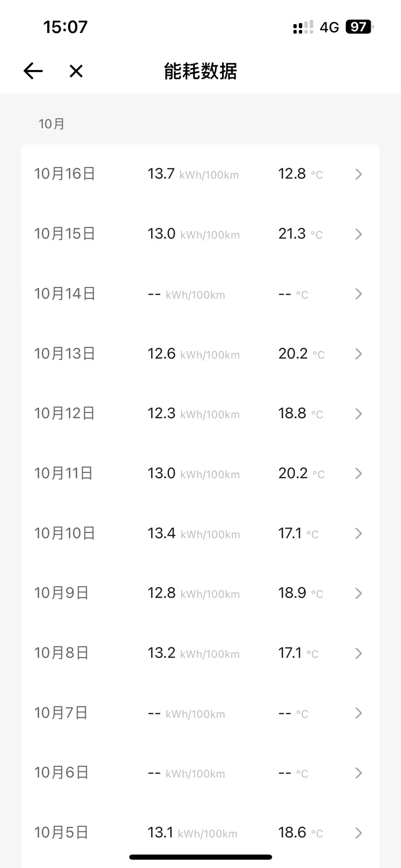Tap the cellular signal strength icon
401x868 pixels.
coord(303,27)
